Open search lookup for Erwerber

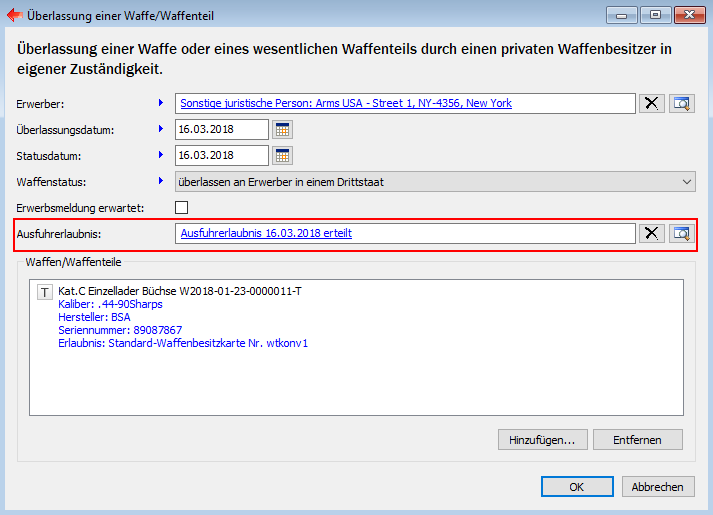682,103
